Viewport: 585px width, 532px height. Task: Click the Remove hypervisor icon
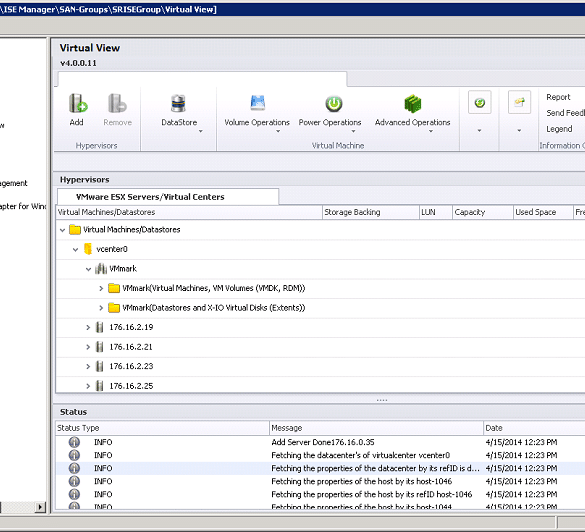coord(117,103)
